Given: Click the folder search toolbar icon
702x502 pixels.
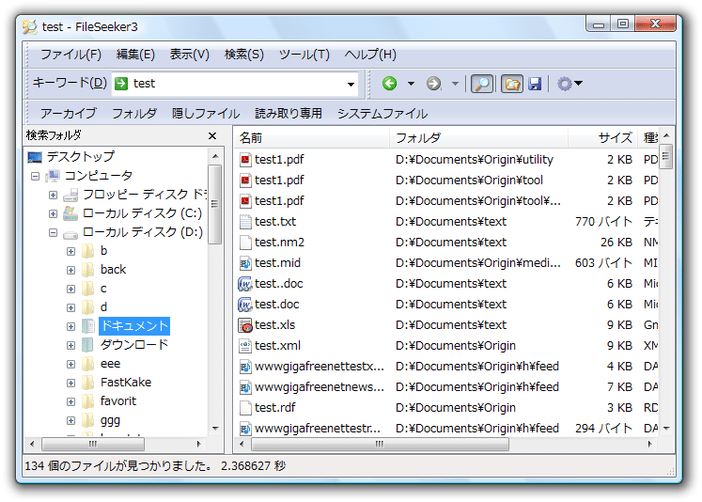Looking at the screenshot, I should [x=512, y=84].
